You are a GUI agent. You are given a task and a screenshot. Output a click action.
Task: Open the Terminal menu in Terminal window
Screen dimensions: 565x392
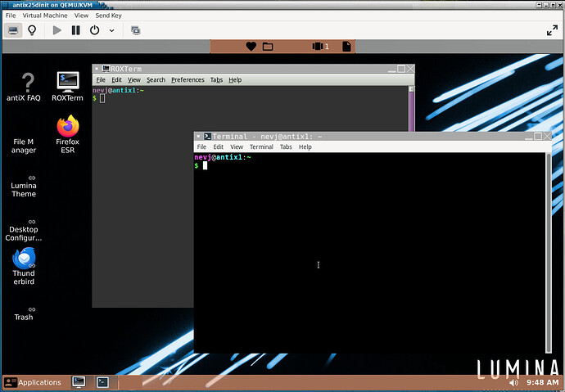(261, 147)
